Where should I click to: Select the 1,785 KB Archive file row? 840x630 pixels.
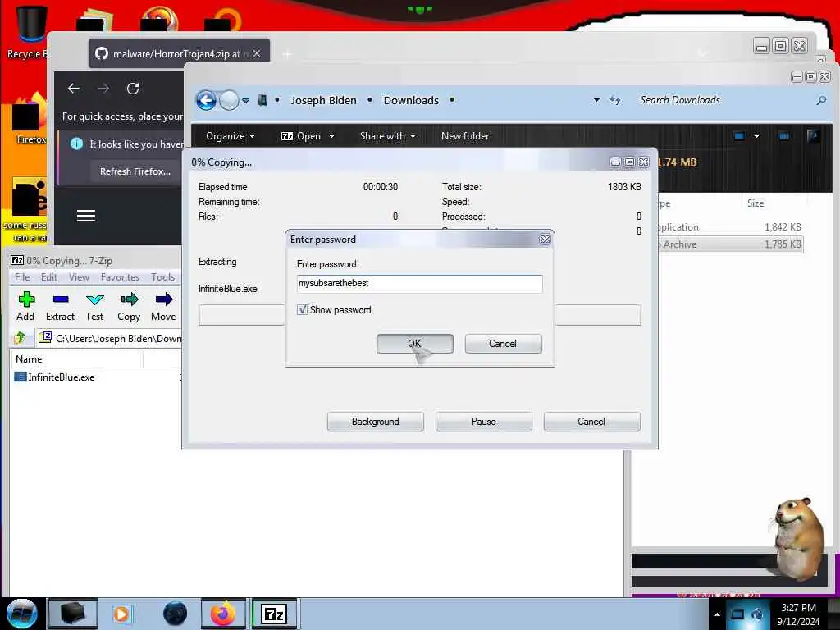731,244
